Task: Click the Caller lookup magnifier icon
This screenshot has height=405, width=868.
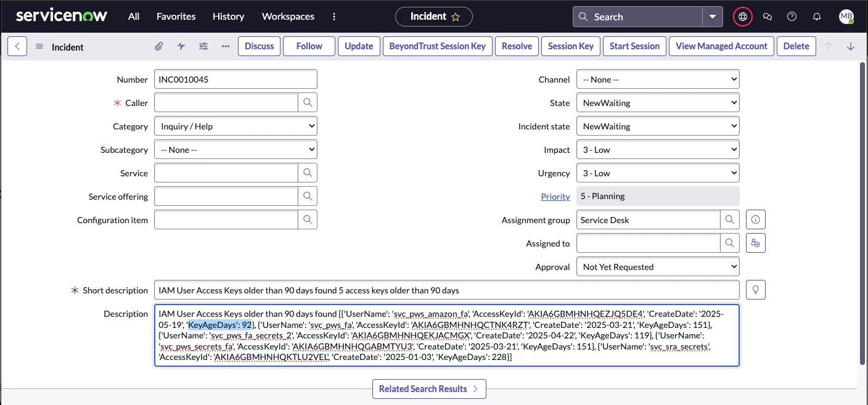Action: tap(308, 103)
